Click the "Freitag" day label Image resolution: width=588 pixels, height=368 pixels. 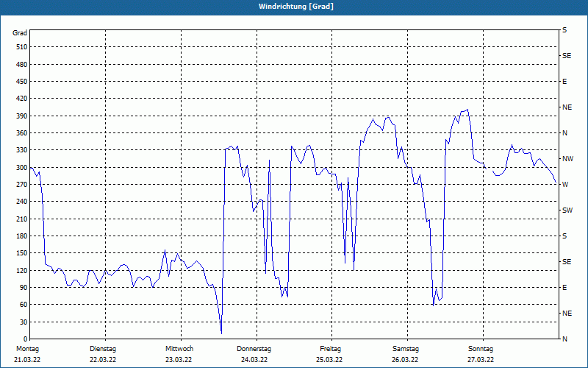tap(330, 349)
